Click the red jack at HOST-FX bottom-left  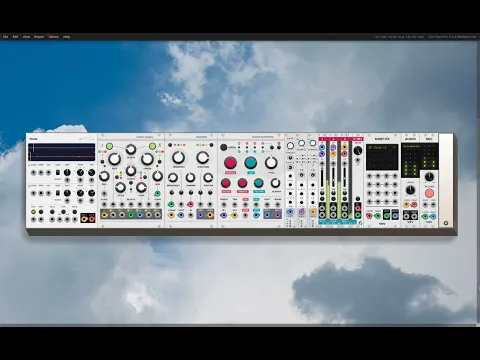point(369,216)
